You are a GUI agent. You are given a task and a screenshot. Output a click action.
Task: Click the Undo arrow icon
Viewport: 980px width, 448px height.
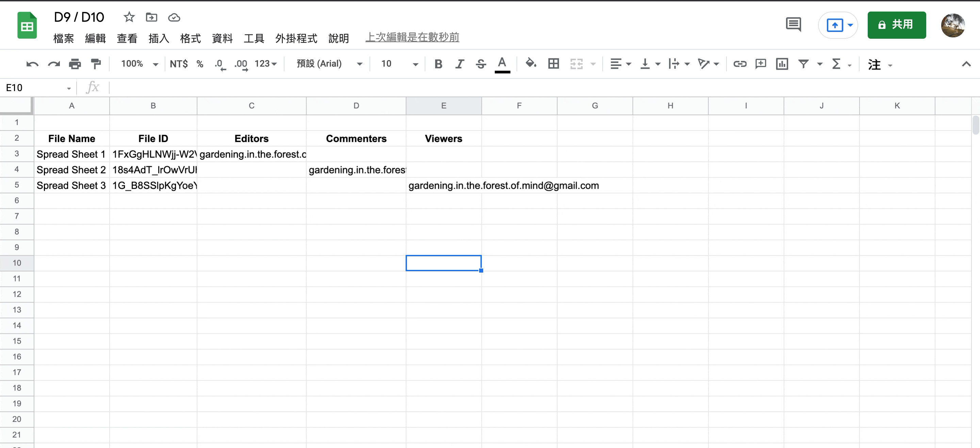[32, 64]
